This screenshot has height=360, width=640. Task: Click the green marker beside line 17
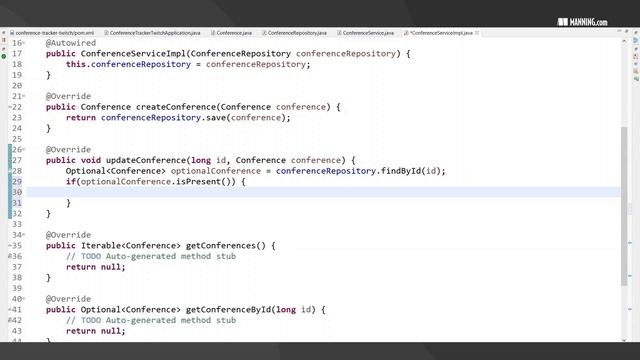(4, 56)
